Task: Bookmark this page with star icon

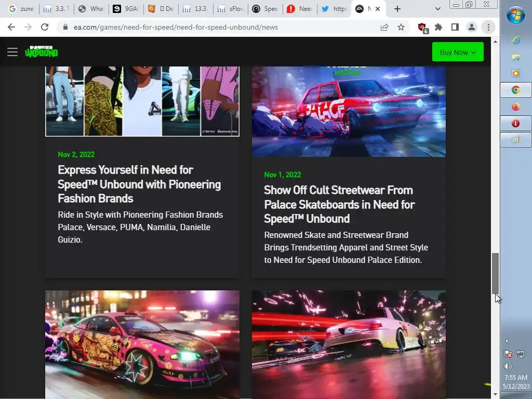Action: pos(401,27)
